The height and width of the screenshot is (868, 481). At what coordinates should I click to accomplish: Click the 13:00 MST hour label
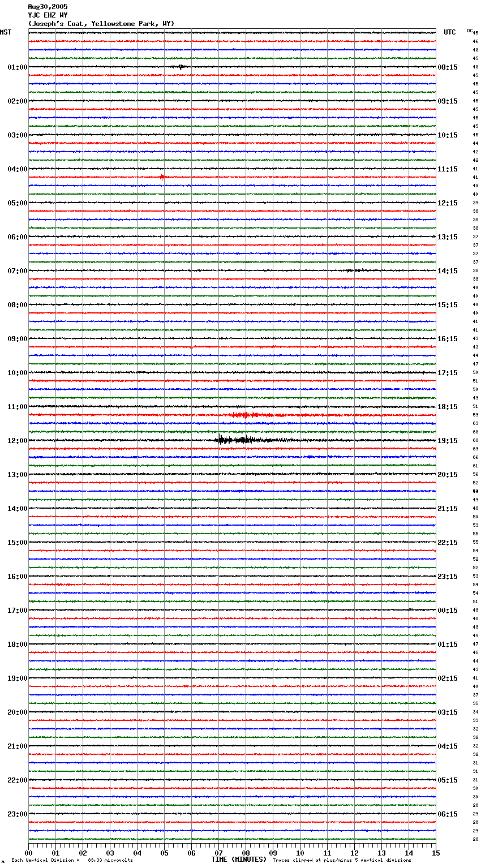(x=18, y=475)
